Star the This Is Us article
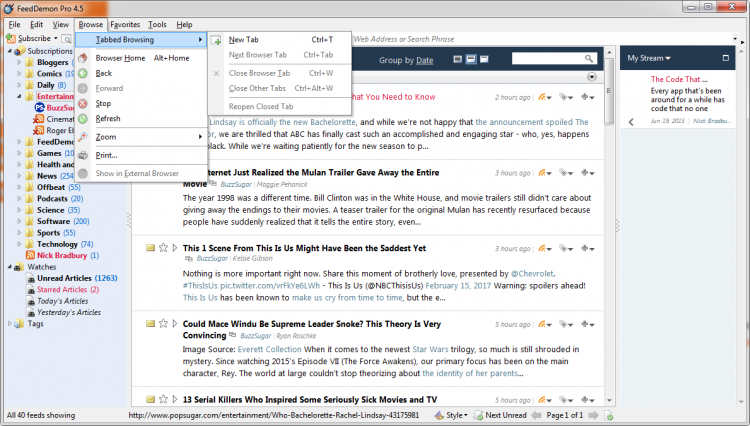This screenshot has height=426, width=750. point(163,248)
